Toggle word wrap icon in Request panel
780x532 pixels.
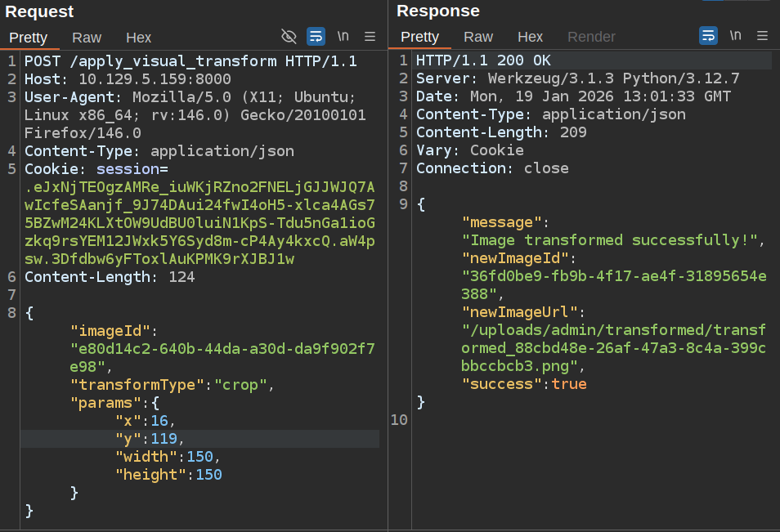pos(316,36)
